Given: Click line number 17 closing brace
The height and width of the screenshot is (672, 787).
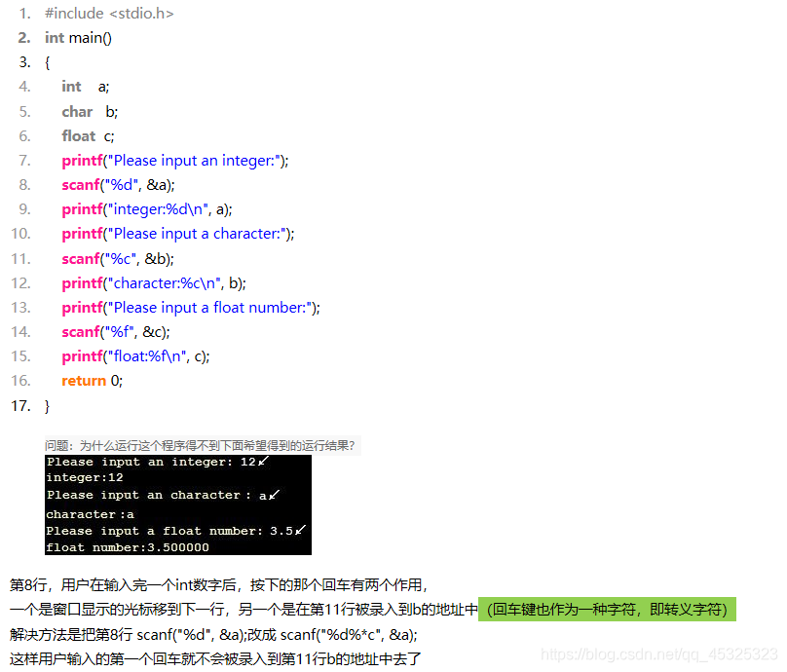Looking at the screenshot, I should pyautogui.click(x=47, y=406).
